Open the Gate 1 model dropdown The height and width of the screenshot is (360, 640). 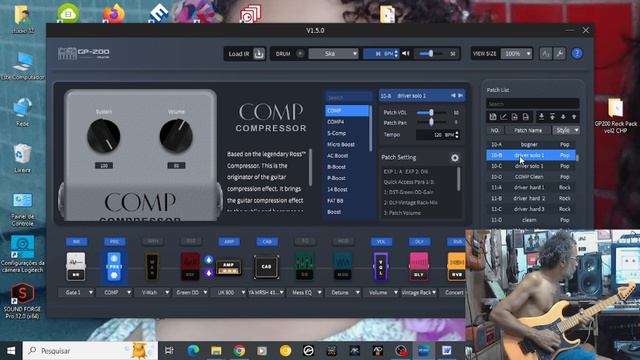coord(76,293)
